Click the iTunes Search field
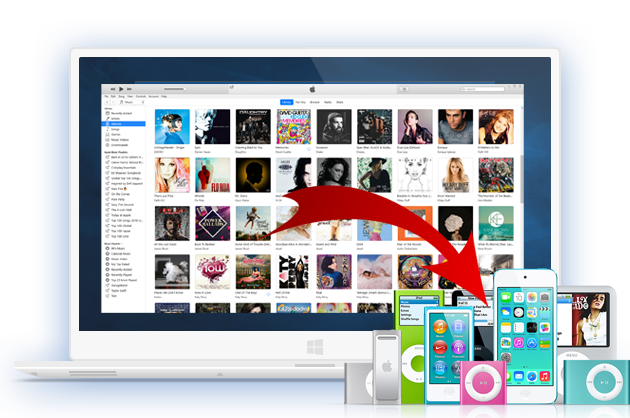 click(x=482, y=89)
